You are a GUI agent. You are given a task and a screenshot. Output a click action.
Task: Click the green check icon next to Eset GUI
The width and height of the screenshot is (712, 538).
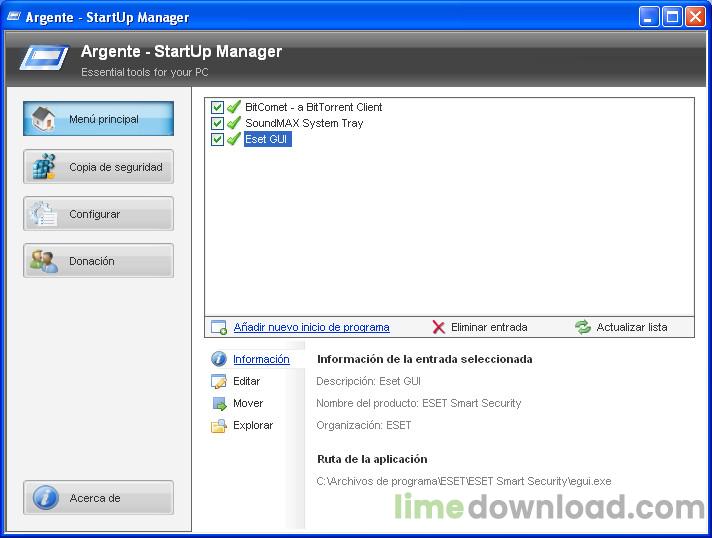[x=233, y=139]
